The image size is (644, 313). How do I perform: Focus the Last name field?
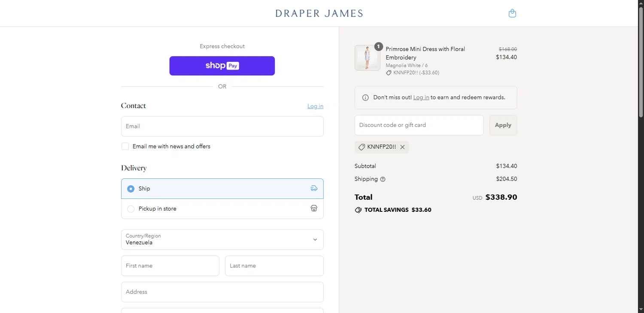click(x=274, y=266)
